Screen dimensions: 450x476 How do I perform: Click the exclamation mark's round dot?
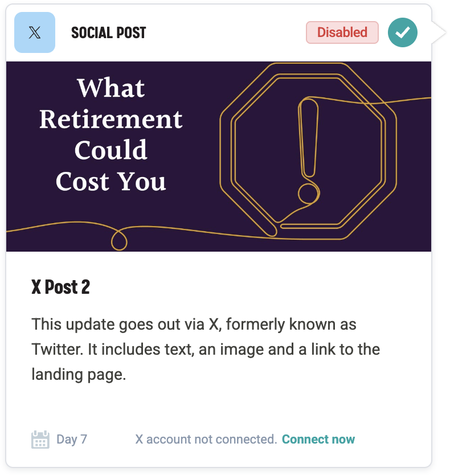pyautogui.click(x=308, y=194)
